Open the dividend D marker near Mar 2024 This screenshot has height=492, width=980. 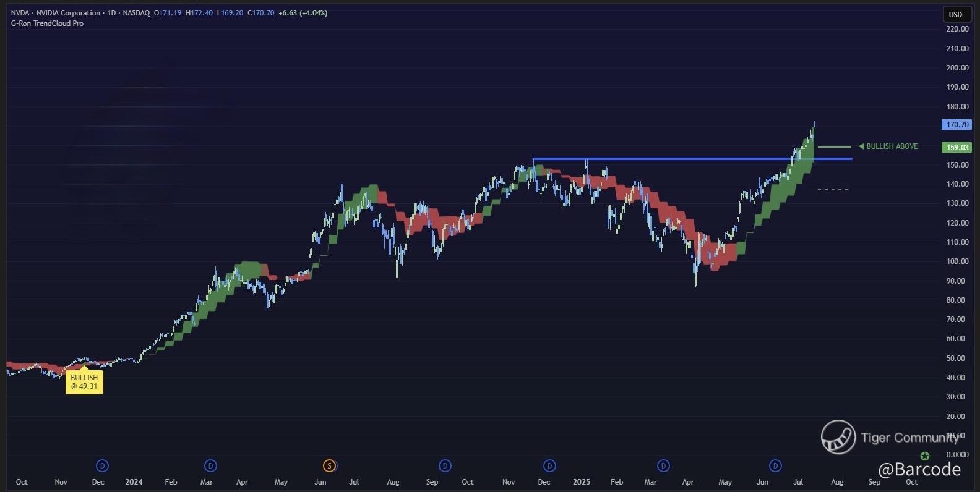[210, 465]
